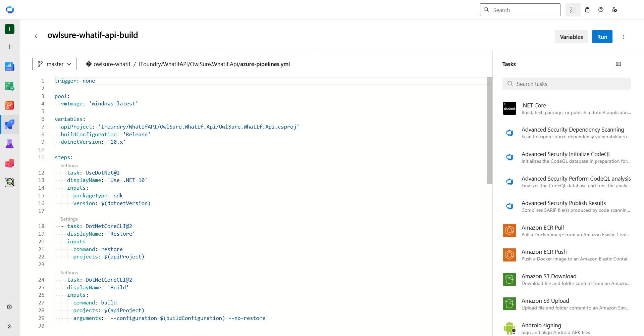644x336 pixels.
Task: Select the Amazon S3 Download task
Action: [x=567, y=280]
